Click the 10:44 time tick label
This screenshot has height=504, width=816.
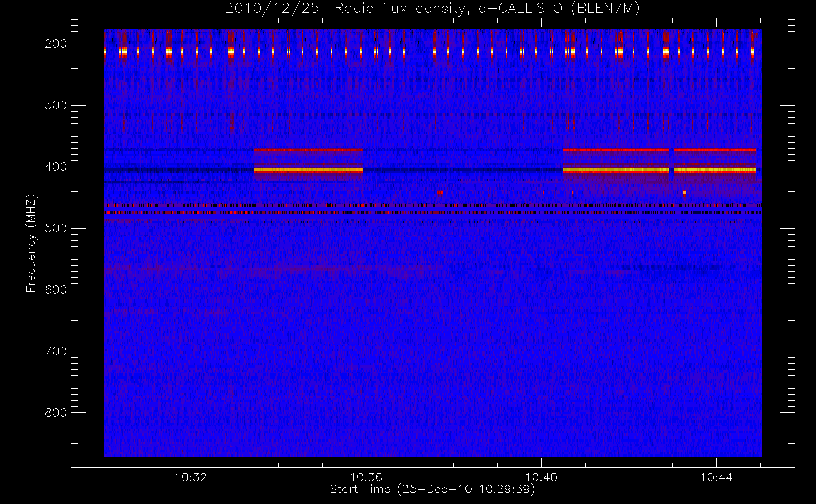716,477
